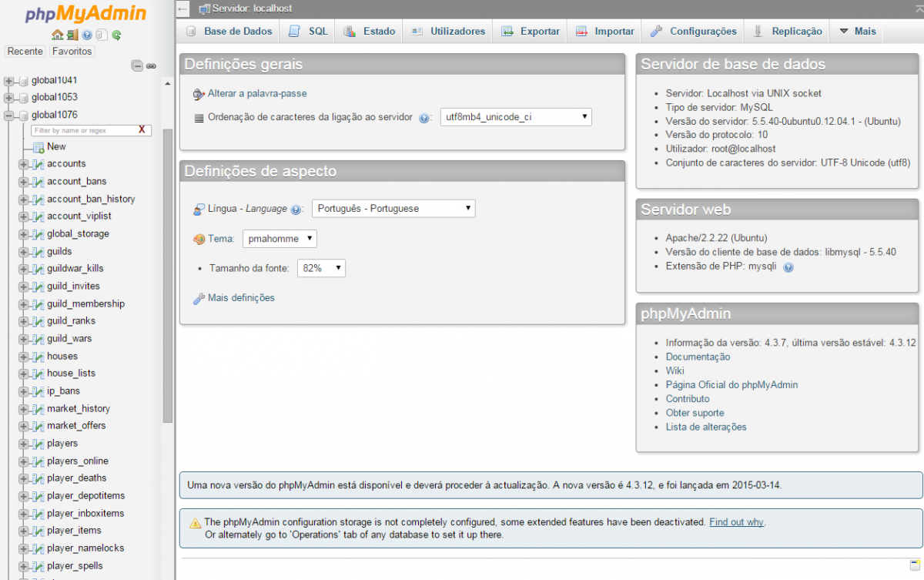Click the help icon next to Language label

tap(296, 210)
